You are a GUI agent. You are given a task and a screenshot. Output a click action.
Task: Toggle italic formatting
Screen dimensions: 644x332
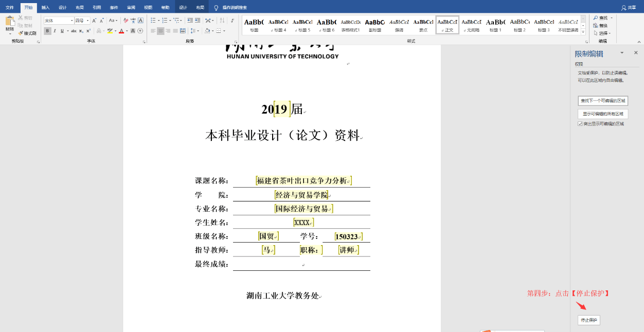(55, 31)
